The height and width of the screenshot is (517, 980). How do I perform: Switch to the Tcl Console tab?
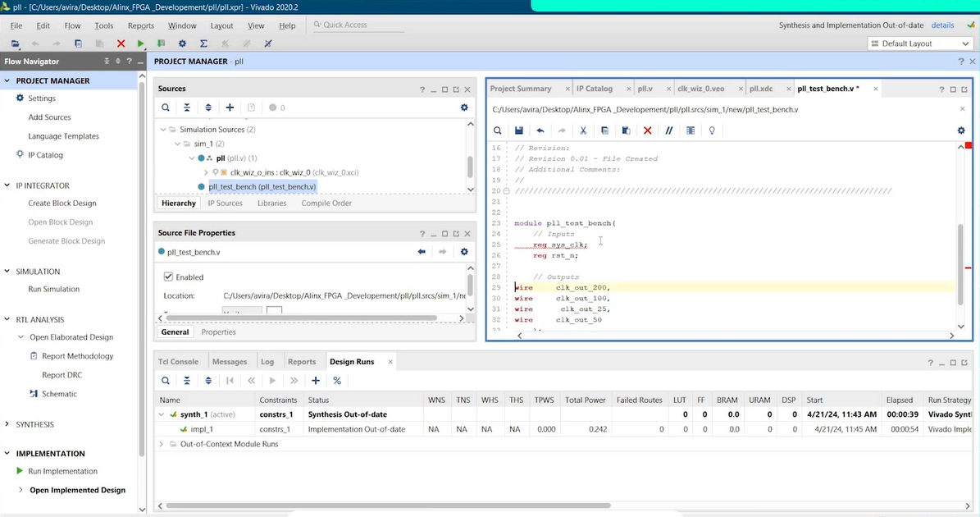point(178,361)
